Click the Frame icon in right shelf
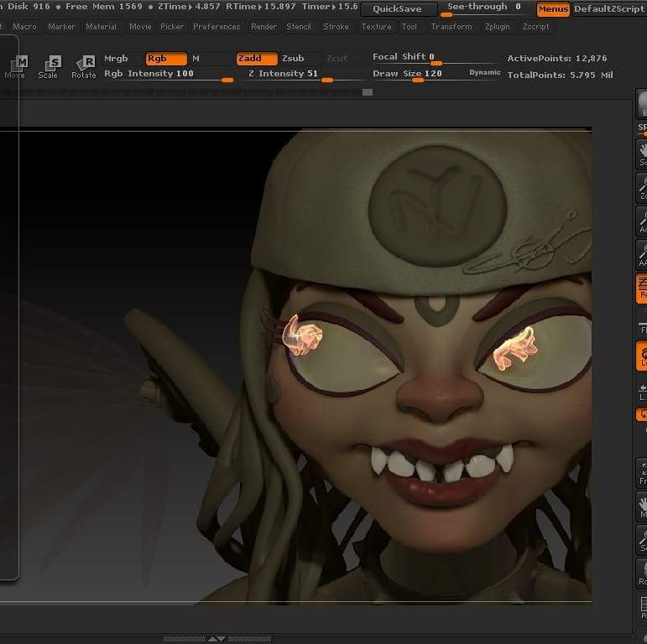This screenshot has height=644, width=647. pyautogui.click(x=642, y=473)
